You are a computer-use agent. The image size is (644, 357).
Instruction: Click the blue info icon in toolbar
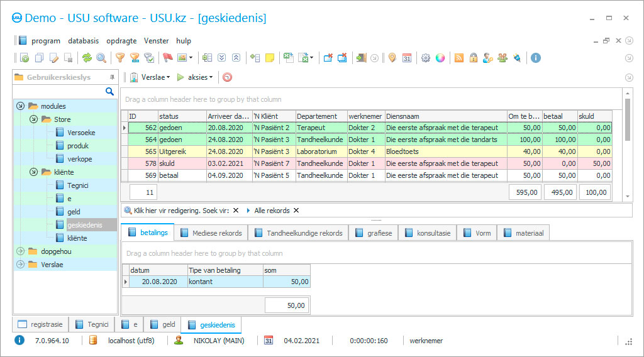coord(536,58)
